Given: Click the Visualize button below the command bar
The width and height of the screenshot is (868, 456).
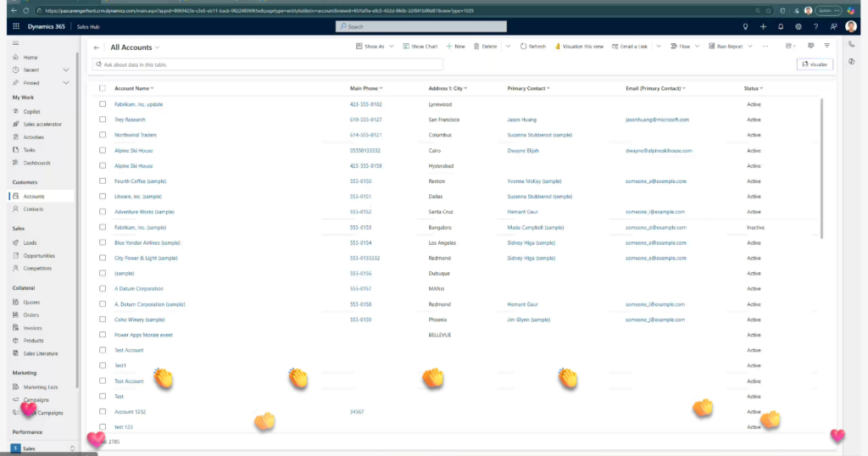Looking at the screenshot, I should 815,64.
